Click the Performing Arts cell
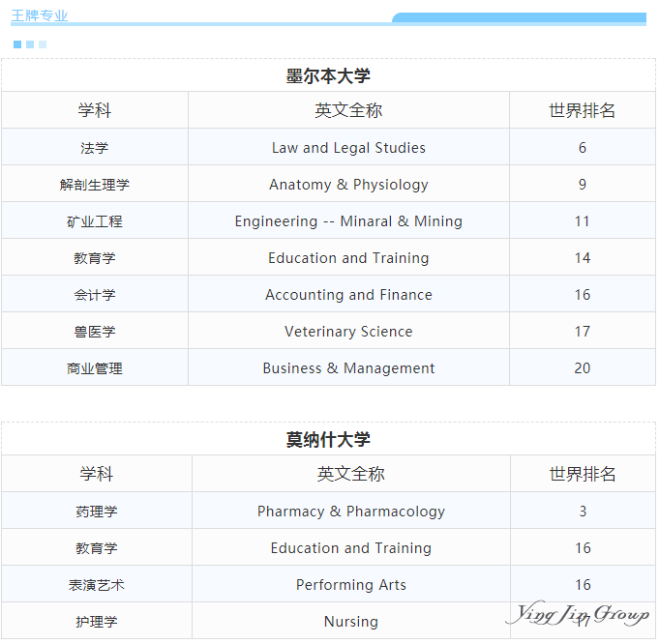This screenshot has height=644, width=659. tap(351, 585)
